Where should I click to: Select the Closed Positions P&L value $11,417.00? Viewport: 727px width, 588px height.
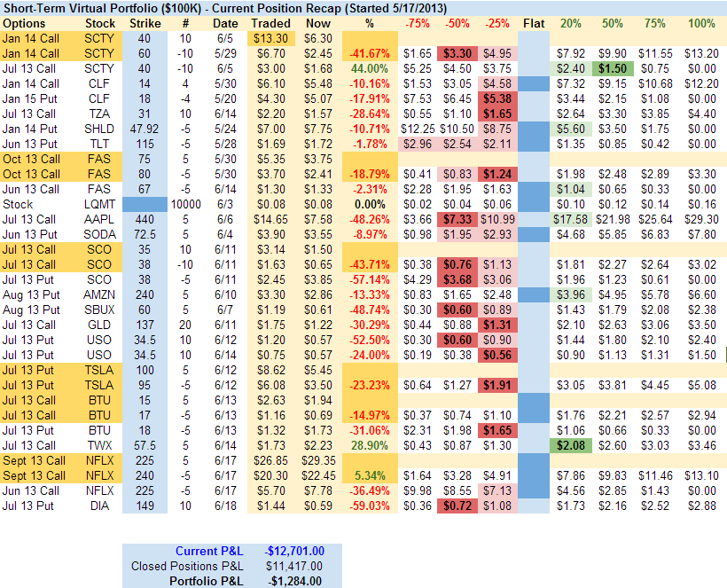tap(293, 566)
